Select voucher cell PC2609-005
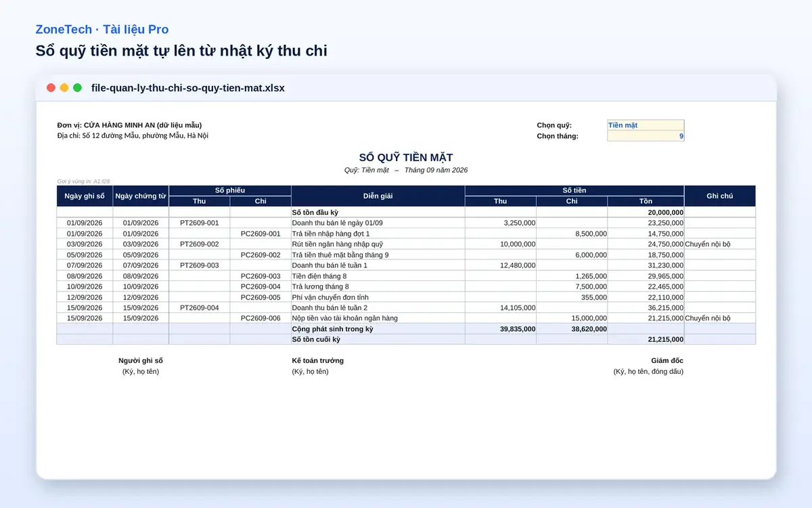This screenshot has height=508, width=812. point(261,297)
